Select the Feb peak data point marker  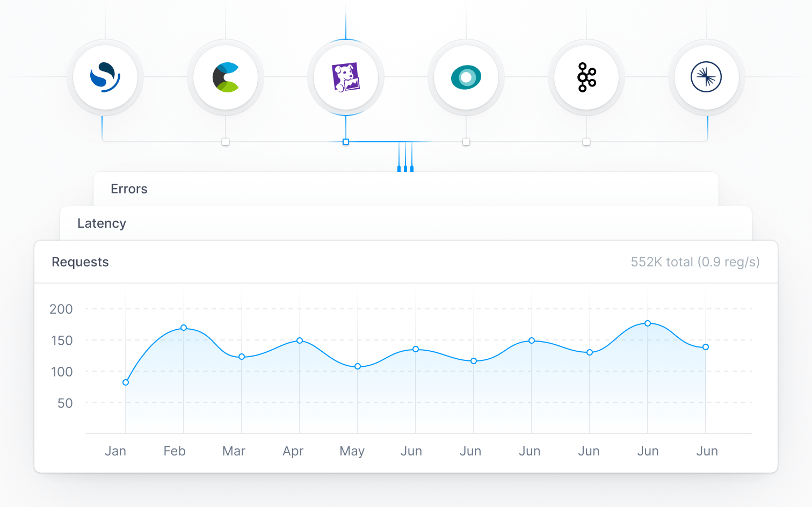point(184,328)
